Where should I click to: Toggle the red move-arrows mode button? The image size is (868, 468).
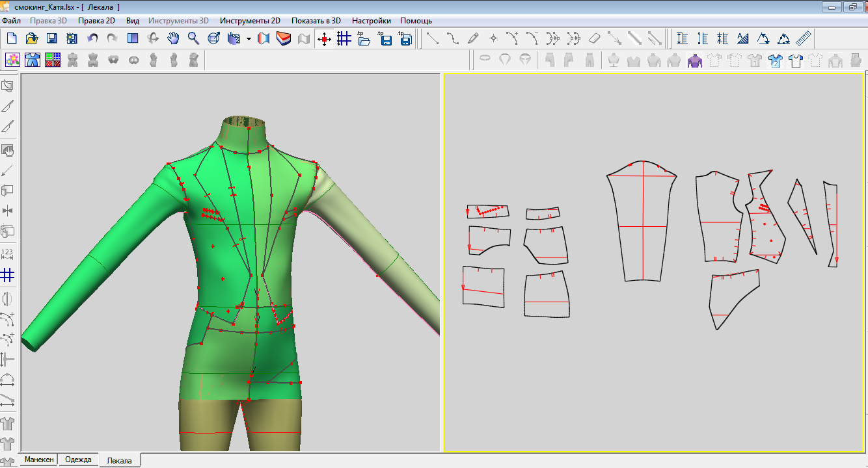[x=324, y=39]
